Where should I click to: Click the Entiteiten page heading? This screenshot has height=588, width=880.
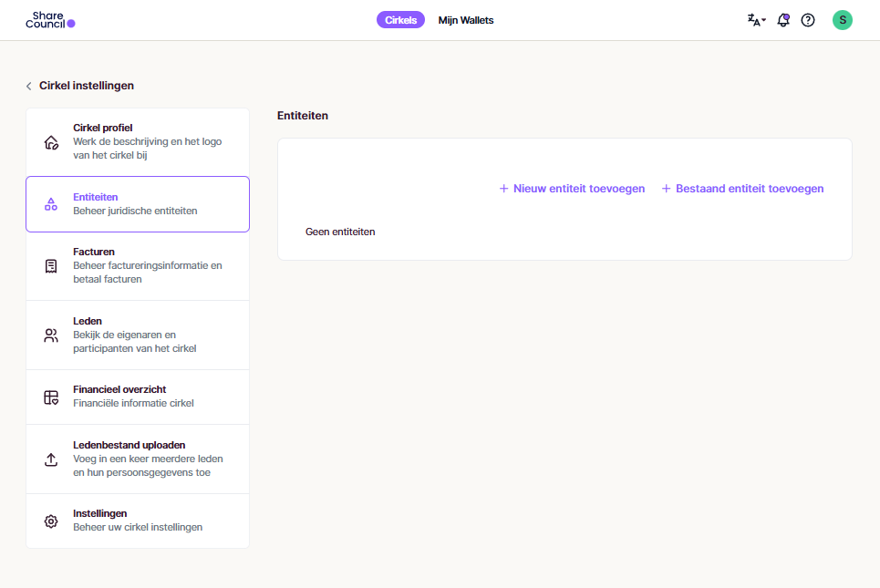[x=303, y=116]
